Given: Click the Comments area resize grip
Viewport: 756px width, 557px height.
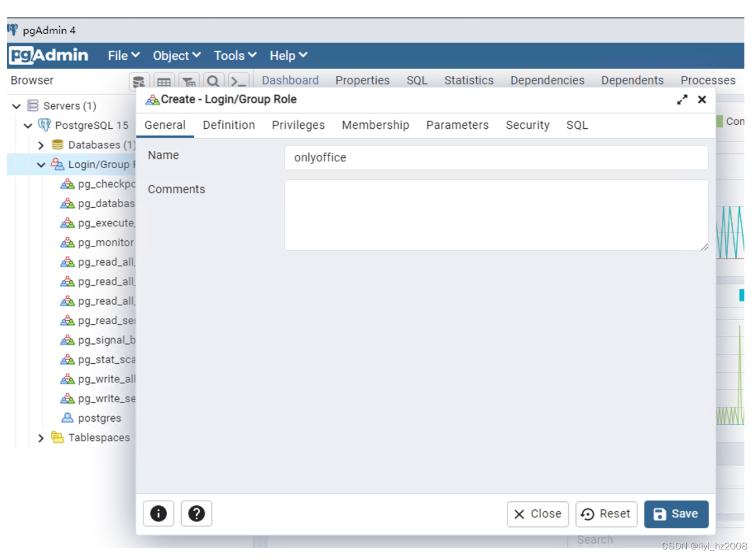Looking at the screenshot, I should (704, 247).
